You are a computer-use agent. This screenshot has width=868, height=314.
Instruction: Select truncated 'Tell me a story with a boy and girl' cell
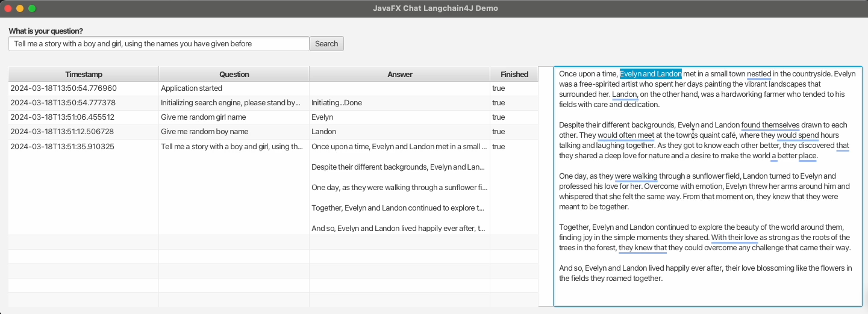coord(234,187)
